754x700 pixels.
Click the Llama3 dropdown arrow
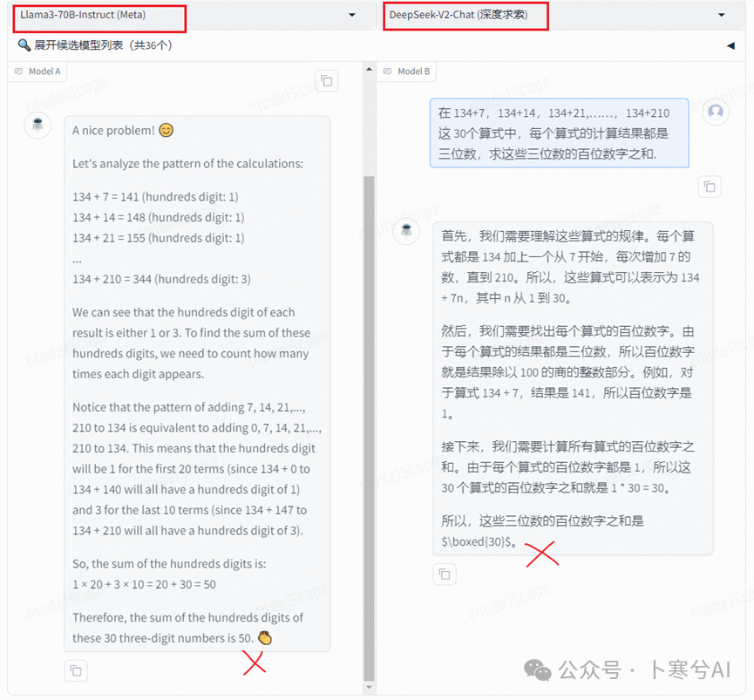(x=352, y=15)
